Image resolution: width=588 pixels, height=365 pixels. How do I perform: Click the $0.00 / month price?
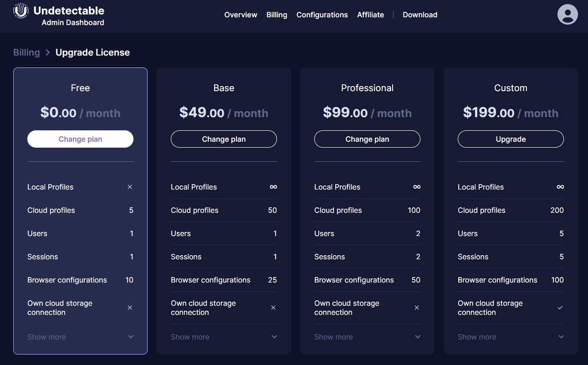[80, 113]
